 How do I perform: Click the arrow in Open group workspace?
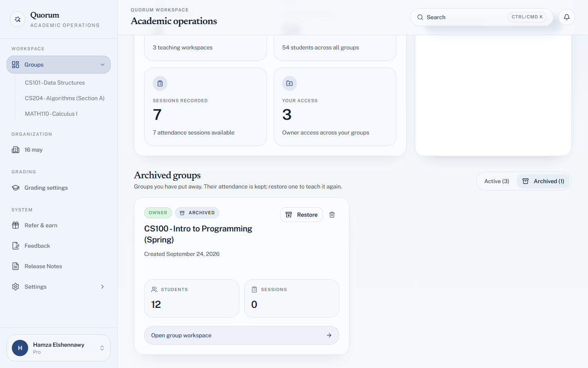coord(329,335)
